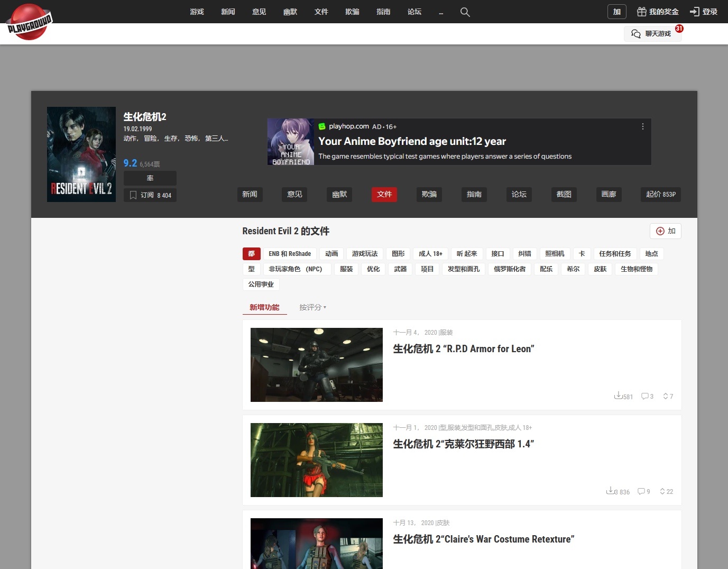The image size is (728, 569).
Task: Click the 生化危机2 game title
Action: (x=145, y=117)
